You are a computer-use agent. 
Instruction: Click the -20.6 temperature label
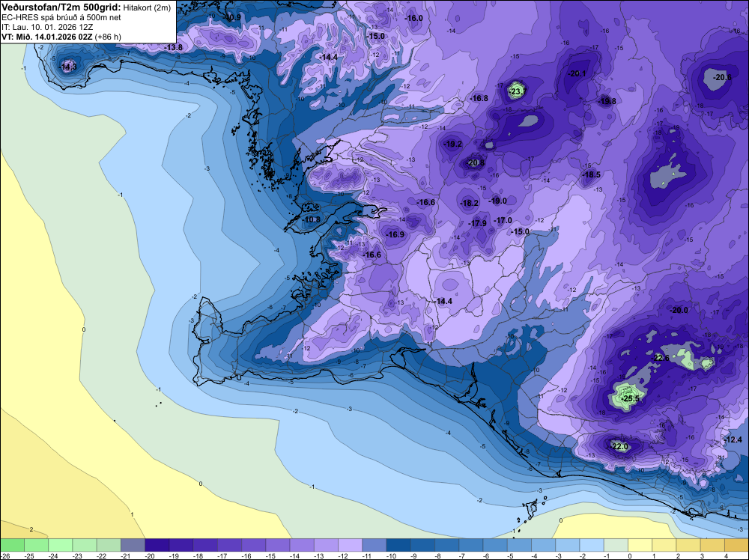(721, 77)
